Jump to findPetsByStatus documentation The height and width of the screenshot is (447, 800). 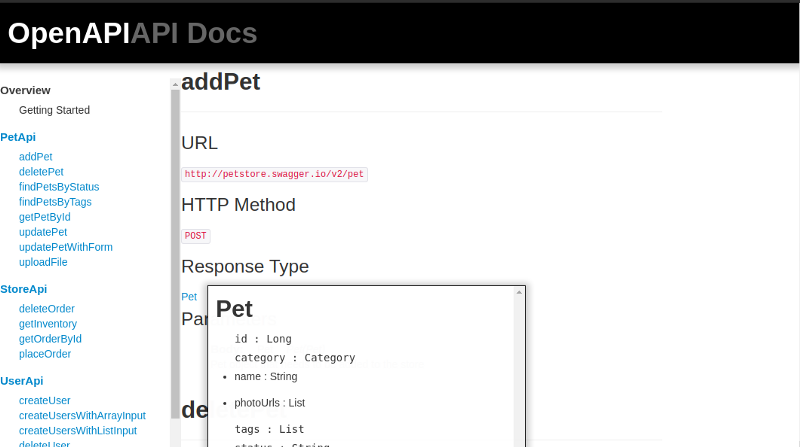coord(59,187)
